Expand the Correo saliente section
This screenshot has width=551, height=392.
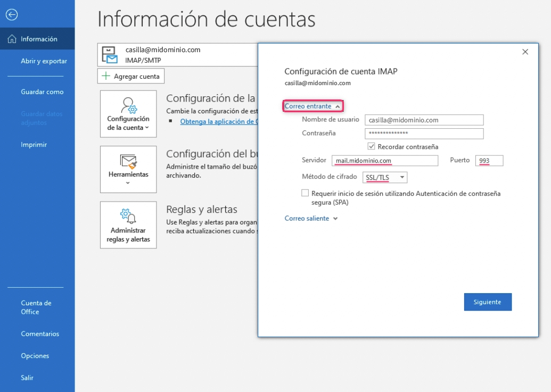311,218
